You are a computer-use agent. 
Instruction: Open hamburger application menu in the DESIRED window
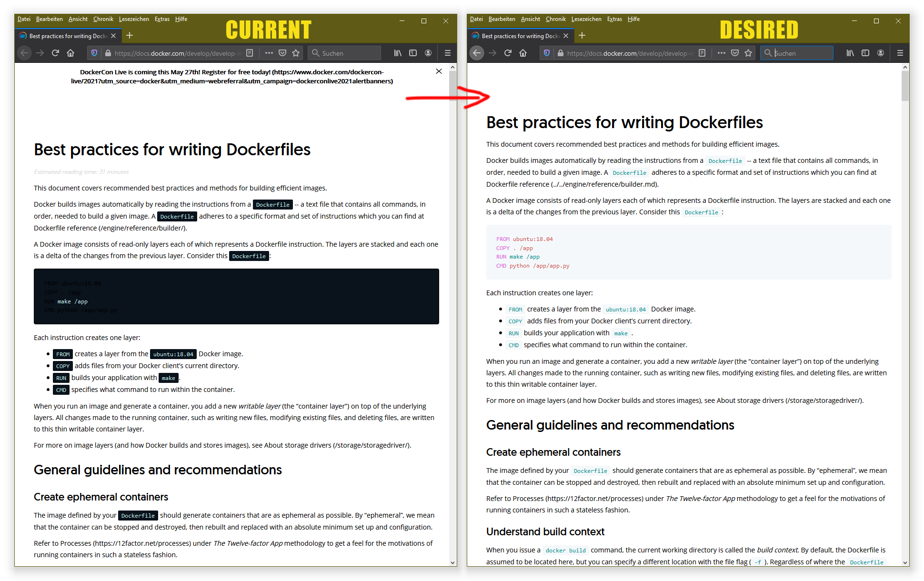click(x=900, y=53)
